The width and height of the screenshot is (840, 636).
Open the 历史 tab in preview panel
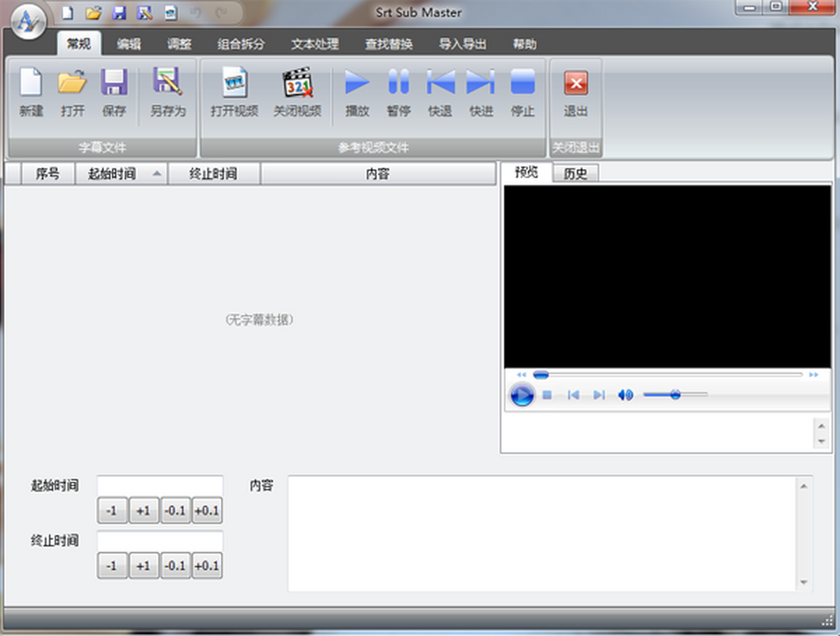coord(575,174)
